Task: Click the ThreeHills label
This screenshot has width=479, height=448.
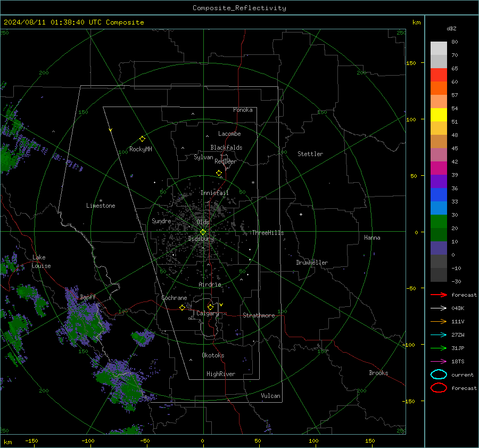Action: click(268, 233)
